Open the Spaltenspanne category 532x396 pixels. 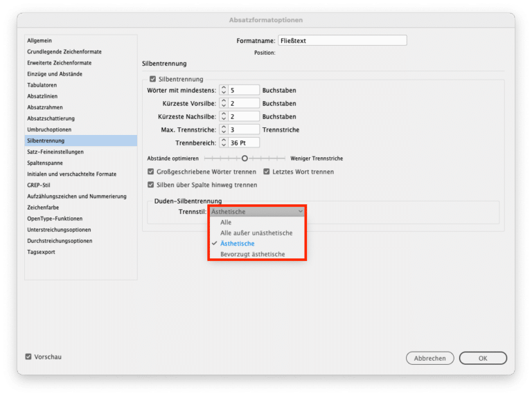[81, 163]
